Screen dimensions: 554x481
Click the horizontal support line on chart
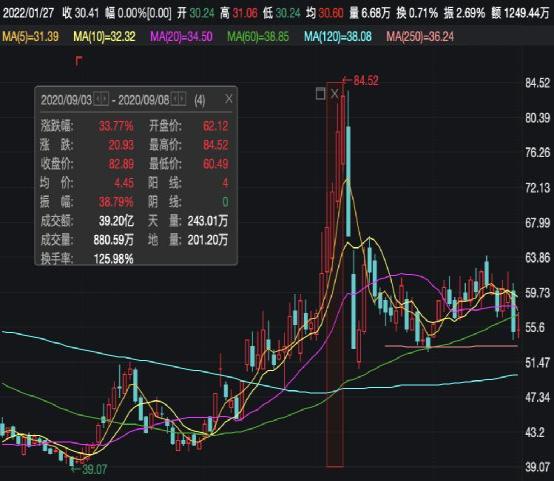pyautogui.click(x=451, y=346)
